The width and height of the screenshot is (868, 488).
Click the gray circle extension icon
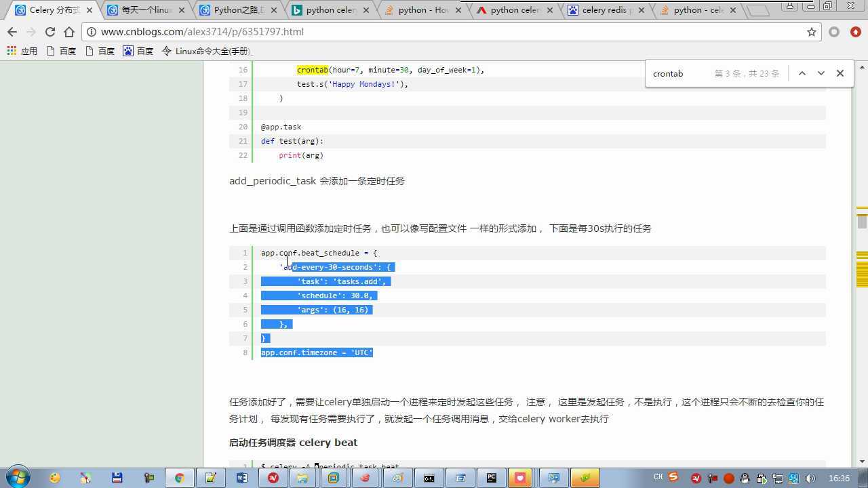[834, 32]
